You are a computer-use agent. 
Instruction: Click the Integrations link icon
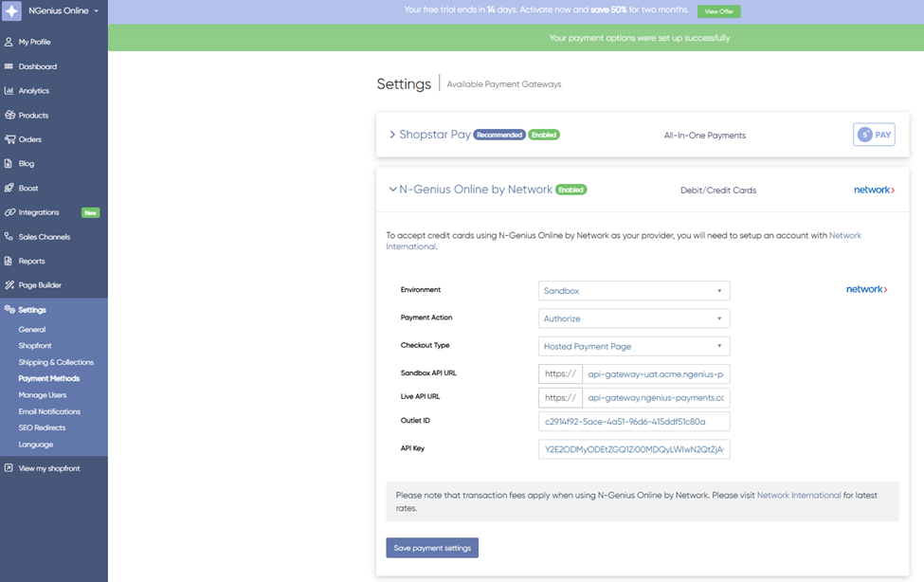point(9,212)
